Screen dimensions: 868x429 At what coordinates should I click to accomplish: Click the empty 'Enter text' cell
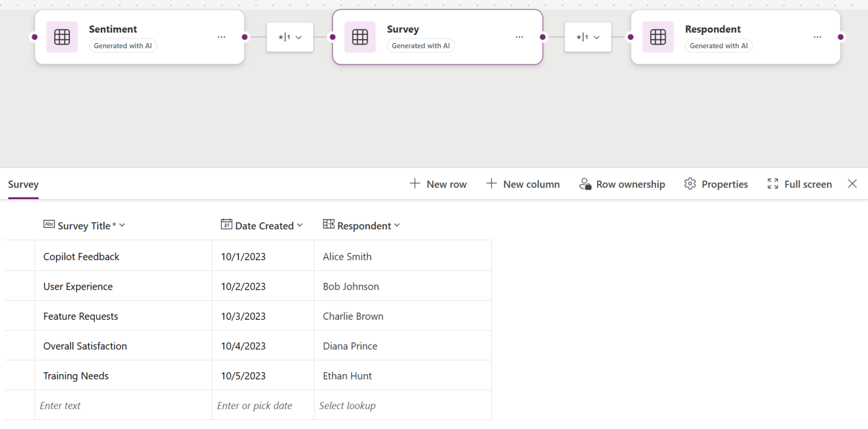[123, 405]
